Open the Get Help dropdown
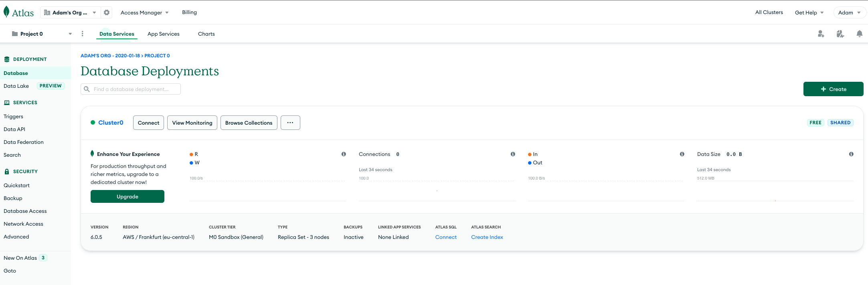Viewport: 868px width, 285px height. pos(809,12)
